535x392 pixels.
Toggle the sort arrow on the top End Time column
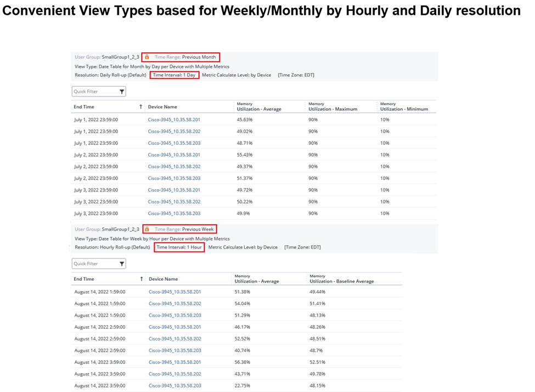(x=140, y=107)
